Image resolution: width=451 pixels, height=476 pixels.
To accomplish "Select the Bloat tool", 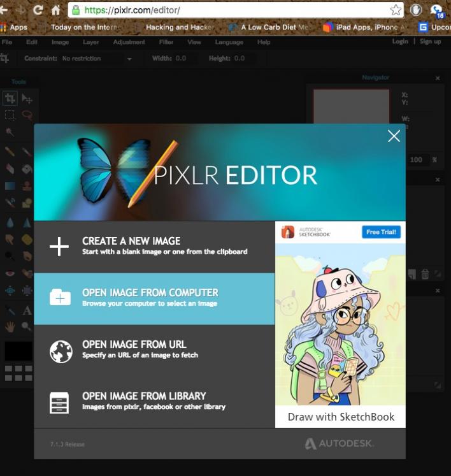I will click(10, 291).
